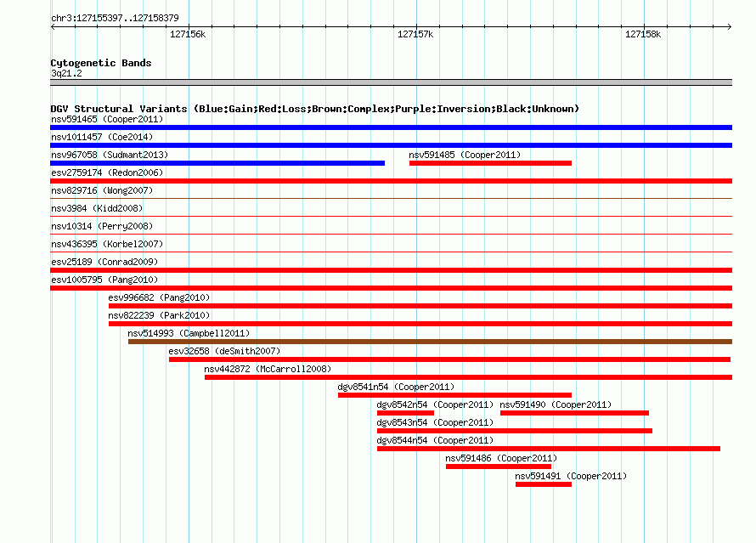
Task: Click the nsv967058 (Sudmant2013) blue bar
Action: click(217, 163)
